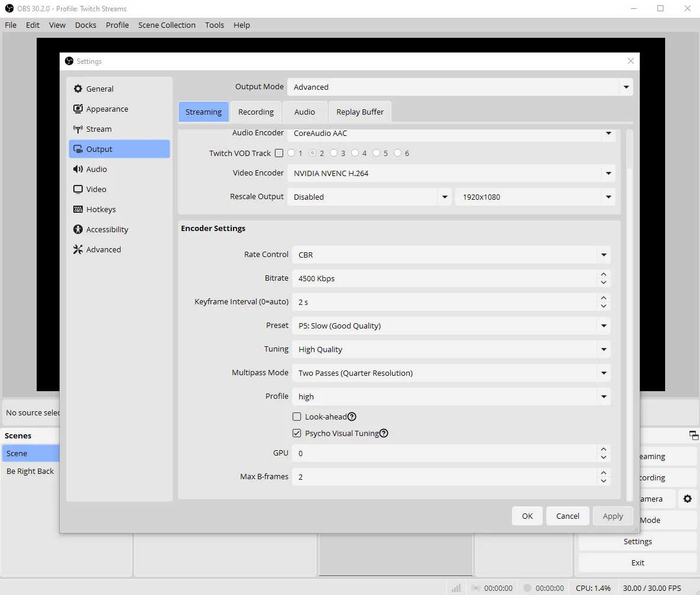Enable the Twitch VOD Track checkbox
This screenshot has width=700, height=595.
pyautogui.click(x=279, y=153)
